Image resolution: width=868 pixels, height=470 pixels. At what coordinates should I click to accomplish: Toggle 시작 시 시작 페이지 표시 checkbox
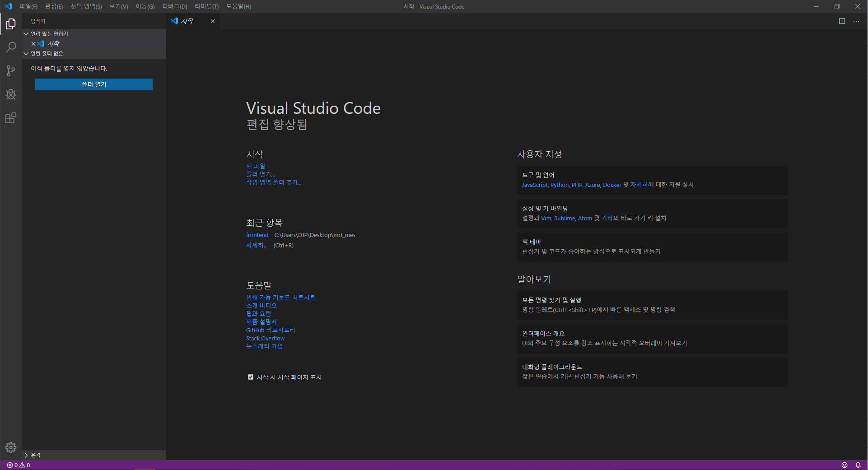coord(251,377)
